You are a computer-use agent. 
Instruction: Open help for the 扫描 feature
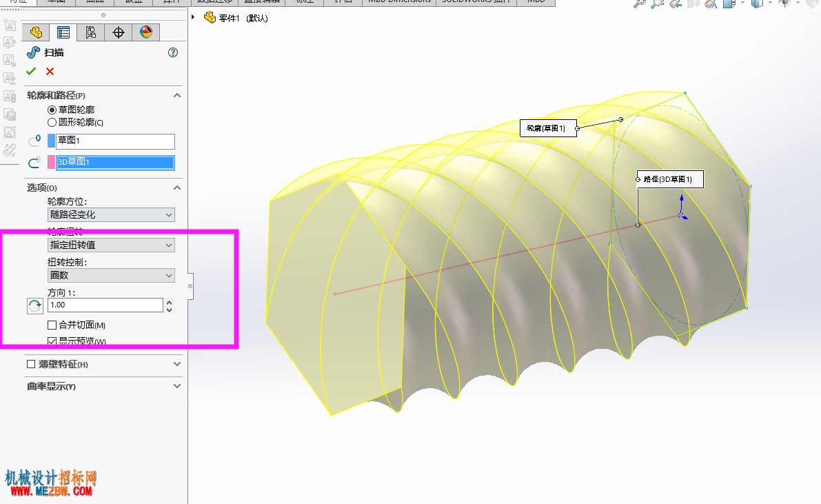click(173, 52)
